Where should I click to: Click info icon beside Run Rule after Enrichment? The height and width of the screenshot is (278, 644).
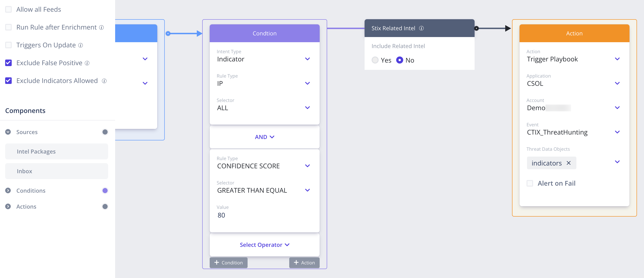pos(102,27)
